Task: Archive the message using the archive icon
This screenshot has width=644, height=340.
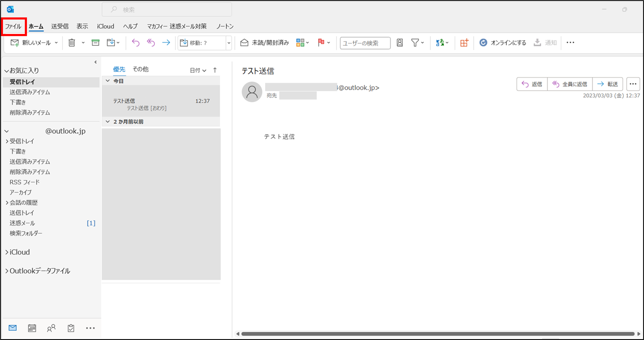Action: (96, 42)
